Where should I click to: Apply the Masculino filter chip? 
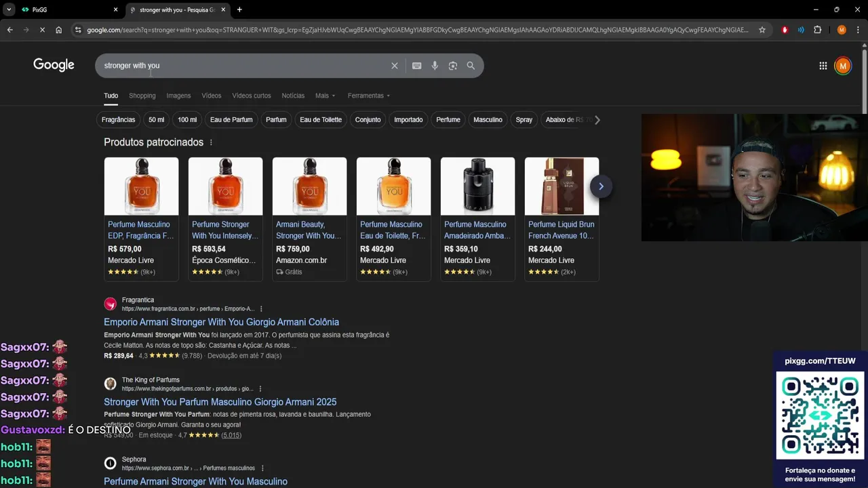[x=488, y=120]
